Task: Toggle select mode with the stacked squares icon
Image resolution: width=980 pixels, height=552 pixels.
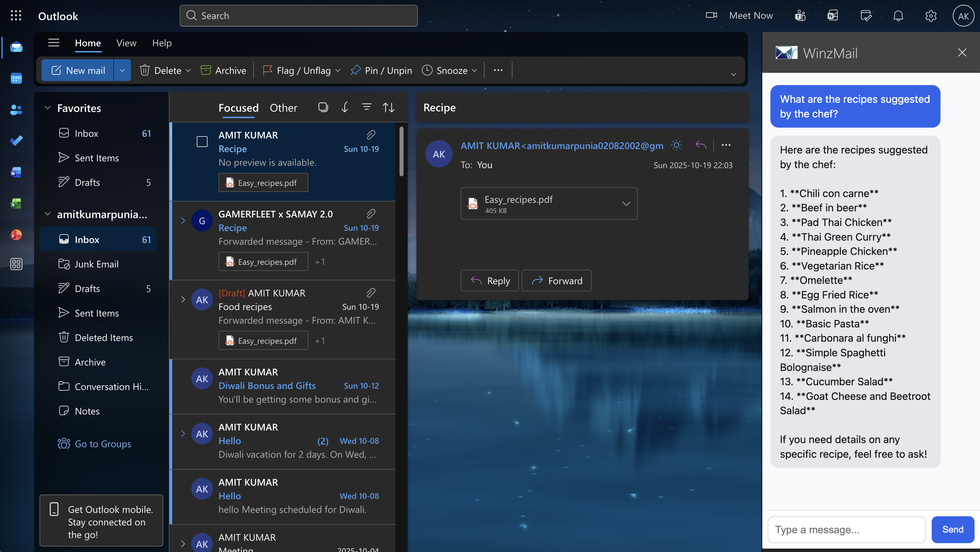Action: point(323,107)
